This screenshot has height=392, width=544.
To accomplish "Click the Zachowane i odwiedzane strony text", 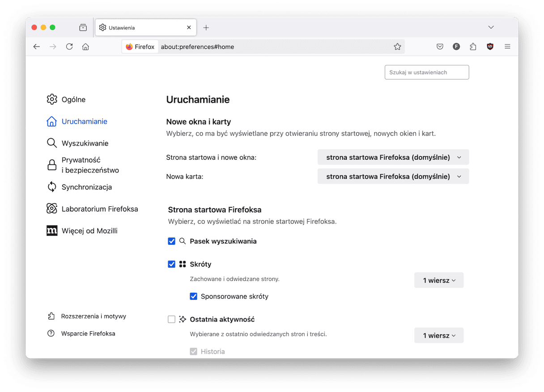I will [234, 279].
